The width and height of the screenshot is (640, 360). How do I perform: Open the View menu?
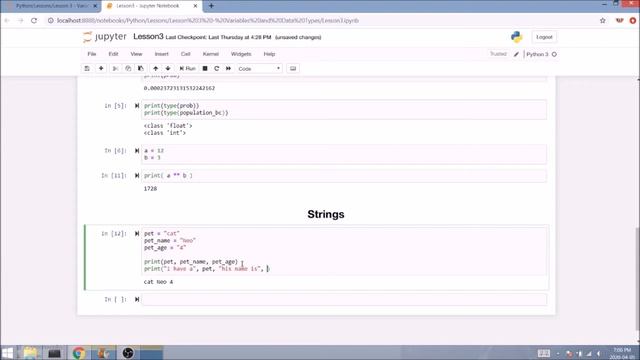tap(136, 54)
